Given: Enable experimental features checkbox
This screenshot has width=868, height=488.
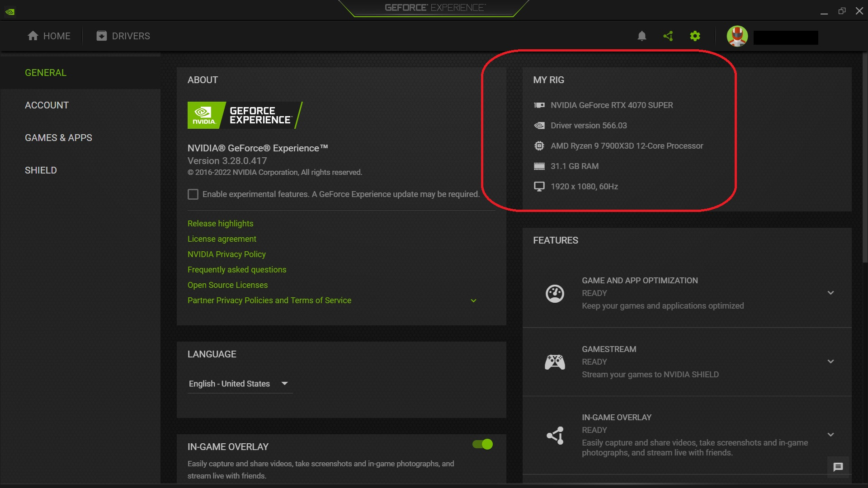Looking at the screenshot, I should [193, 194].
